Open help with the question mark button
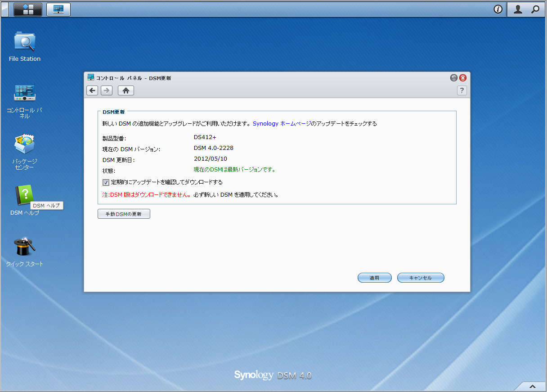 (x=462, y=90)
